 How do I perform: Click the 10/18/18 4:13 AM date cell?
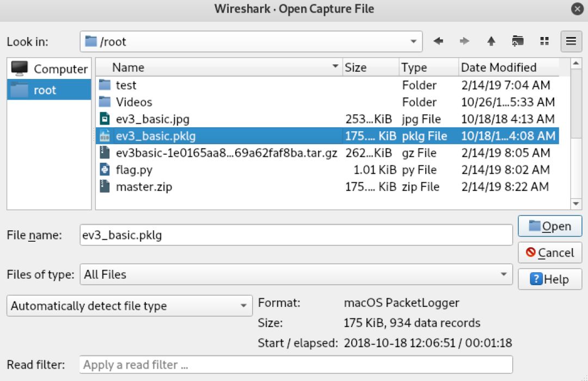pyautogui.click(x=508, y=119)
